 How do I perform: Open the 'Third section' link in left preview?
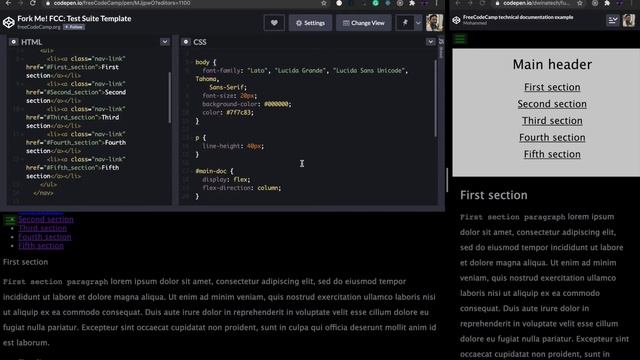pyautogui.click(x=42, y=228)
